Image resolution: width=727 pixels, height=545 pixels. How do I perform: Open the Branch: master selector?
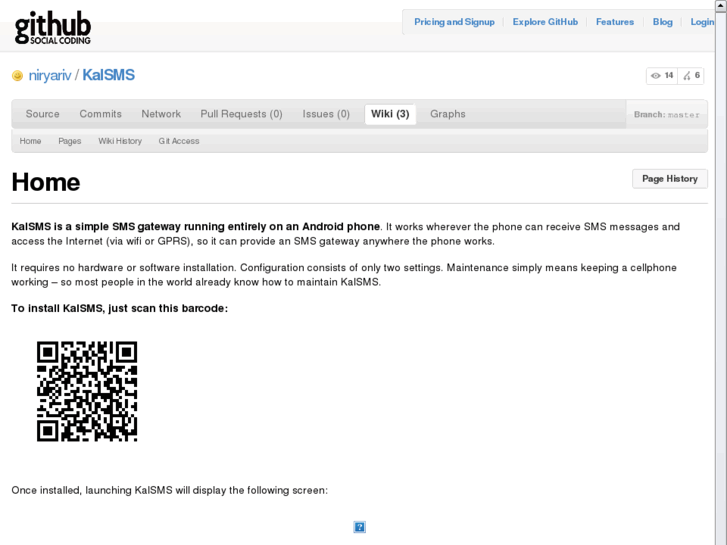(x=666, y=115)
